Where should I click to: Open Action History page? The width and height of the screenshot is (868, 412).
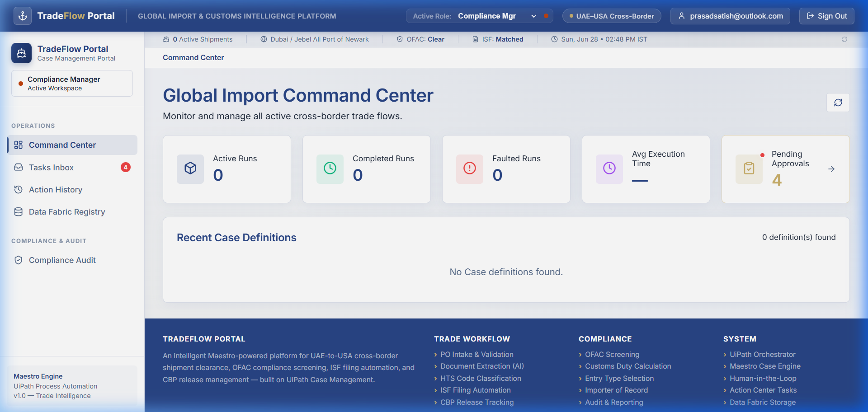pos(72,189)
